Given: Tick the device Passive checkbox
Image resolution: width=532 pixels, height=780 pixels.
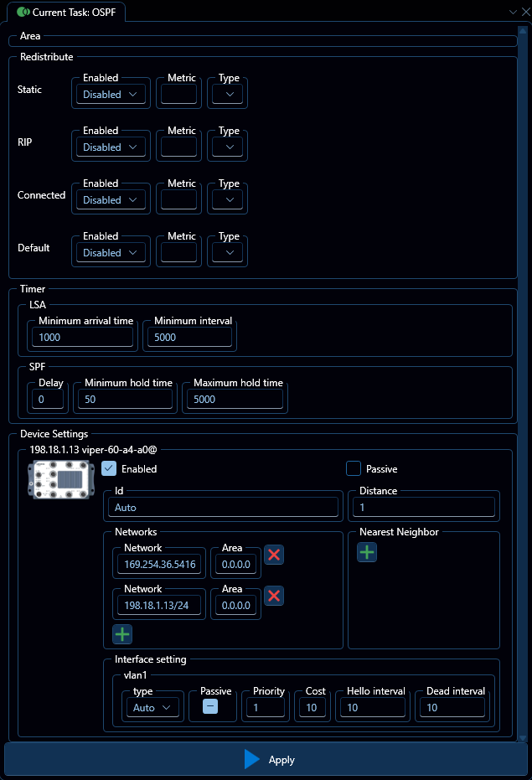Looking at the screenshot, I should [354, 468].
